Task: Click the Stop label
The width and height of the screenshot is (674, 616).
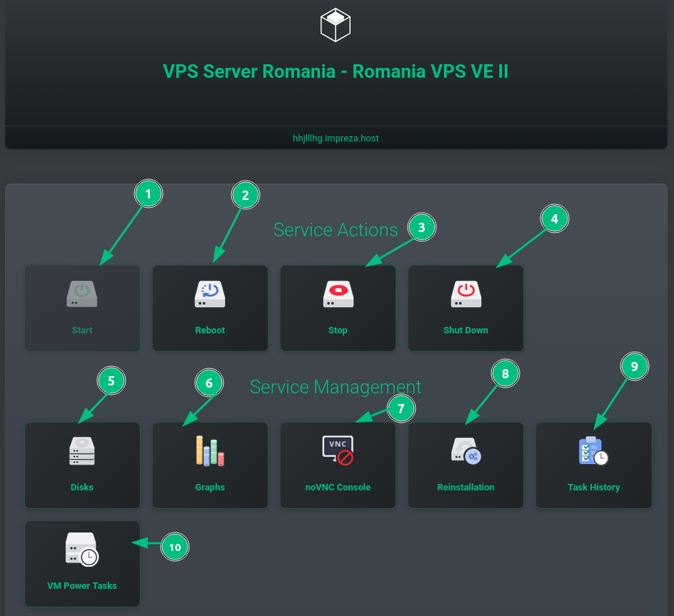Action: (x=338, y=330)
